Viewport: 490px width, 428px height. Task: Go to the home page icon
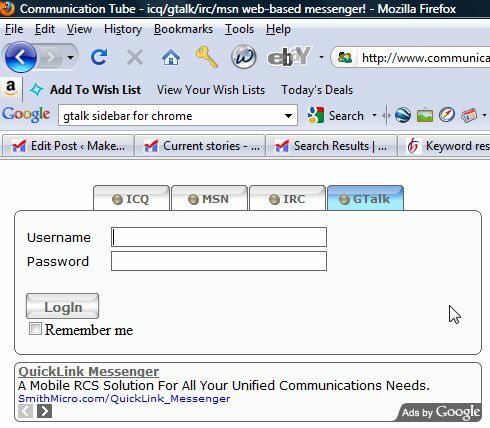tap(171, 57)
